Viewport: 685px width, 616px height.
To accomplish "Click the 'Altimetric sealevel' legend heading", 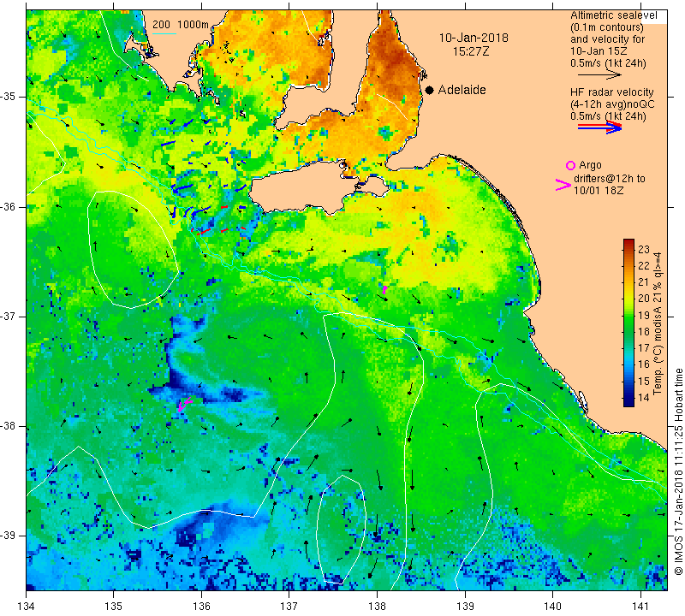I will (613, 15).
